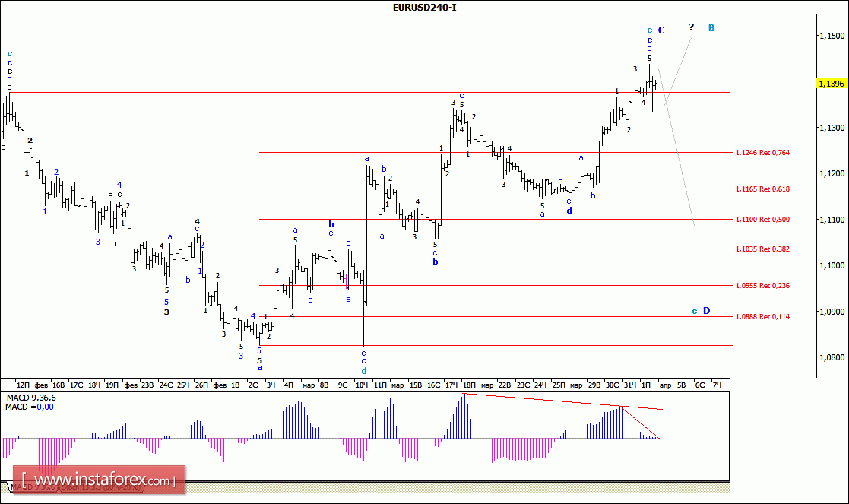Click the 19П date on time axis
This screenshot has height=504, width=849.
tap(112, 385)
